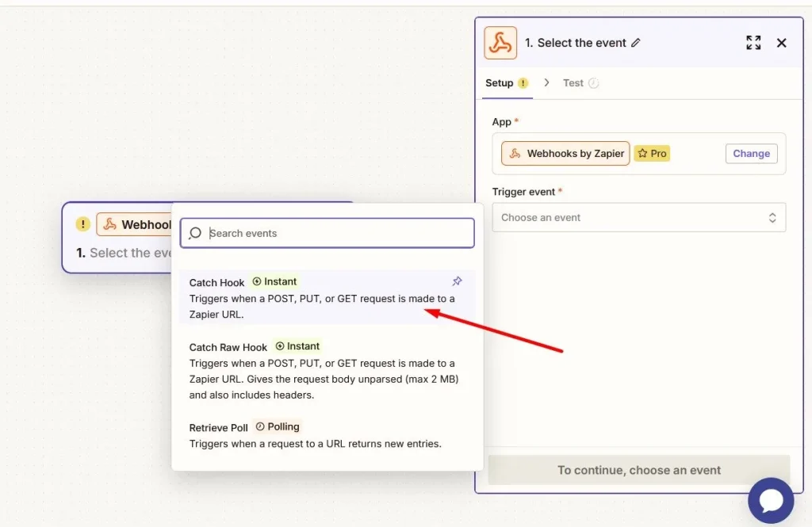This screenshot has height=527, width=812.
Task: Click the Instant badge next to Catch Raw Hook
Action: 297,346
